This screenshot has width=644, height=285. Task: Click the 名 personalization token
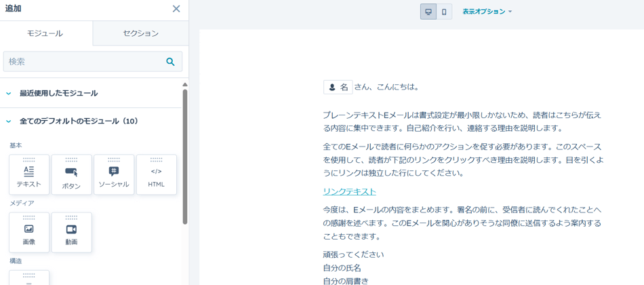coord(338,87)
